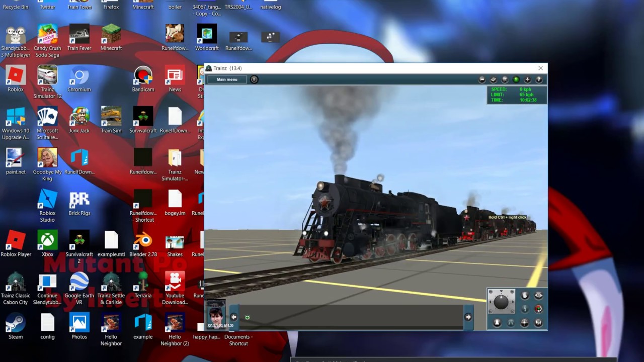Select Terraria desktop icon
Image resolution: width=644 pixels, height=362 pixels.
tap(143, 285)
